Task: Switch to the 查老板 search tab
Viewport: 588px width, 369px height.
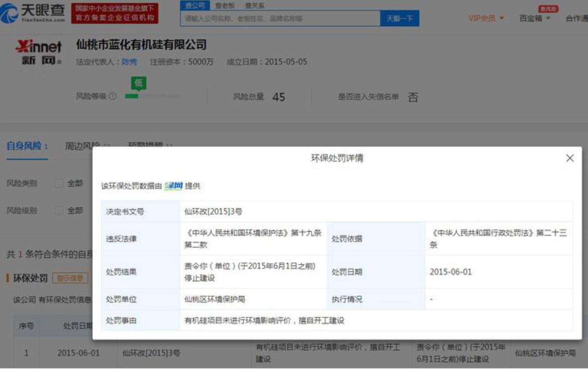Action: pyautogui.click(x=225, y=5)
